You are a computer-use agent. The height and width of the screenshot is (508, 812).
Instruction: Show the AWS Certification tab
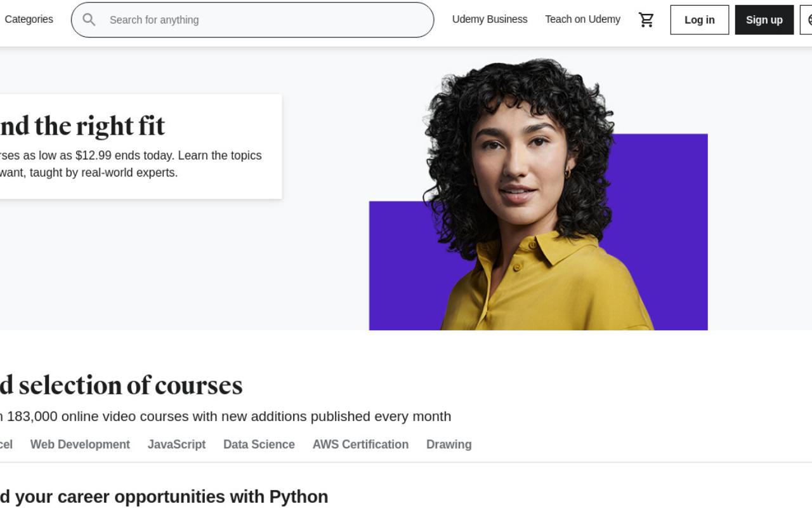tap(360, 444)
